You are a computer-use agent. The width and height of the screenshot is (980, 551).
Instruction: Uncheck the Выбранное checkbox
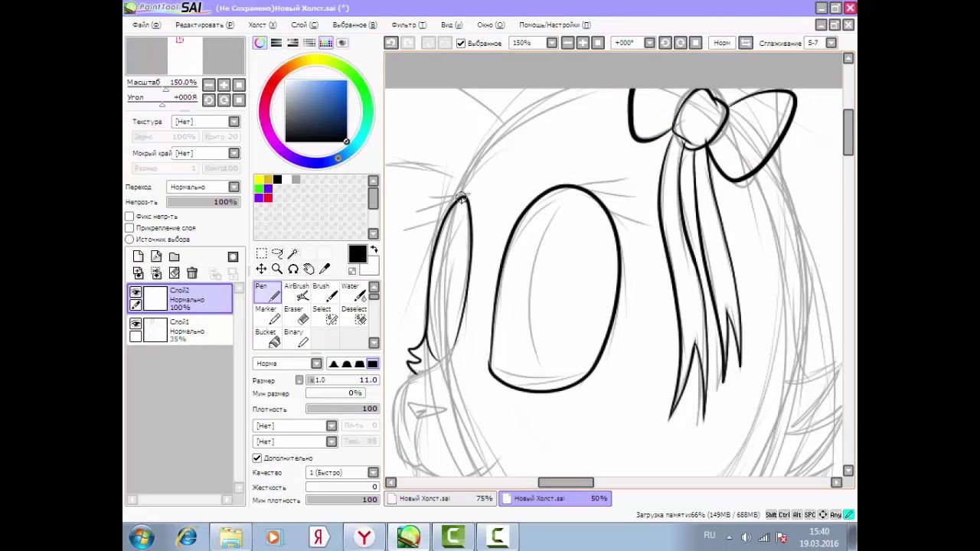461,44
